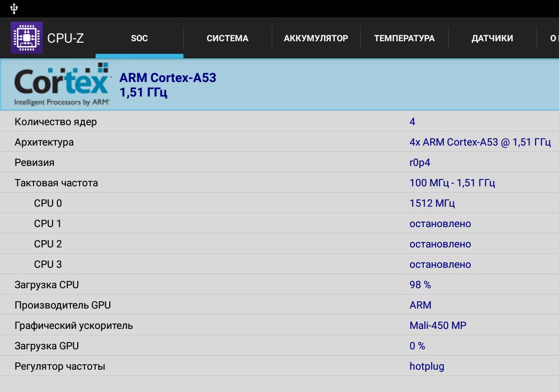
Task: Select the CPU 0 frequency row
Action: pos(279,203)
